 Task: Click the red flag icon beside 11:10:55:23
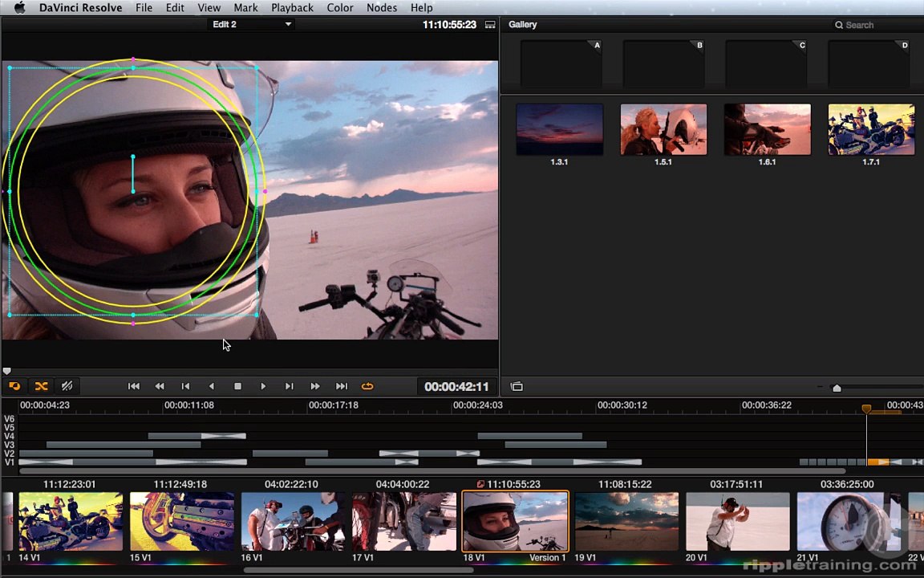coord(480,484)
